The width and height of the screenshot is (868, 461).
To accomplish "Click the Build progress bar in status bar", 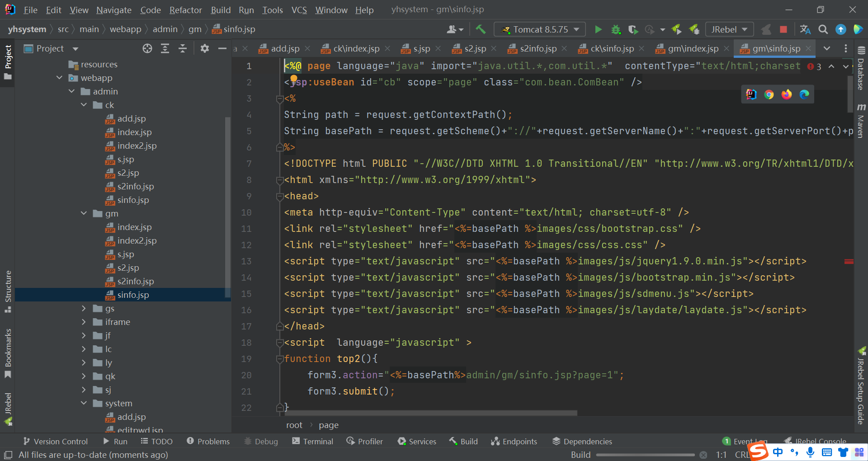I will (645, 455).
